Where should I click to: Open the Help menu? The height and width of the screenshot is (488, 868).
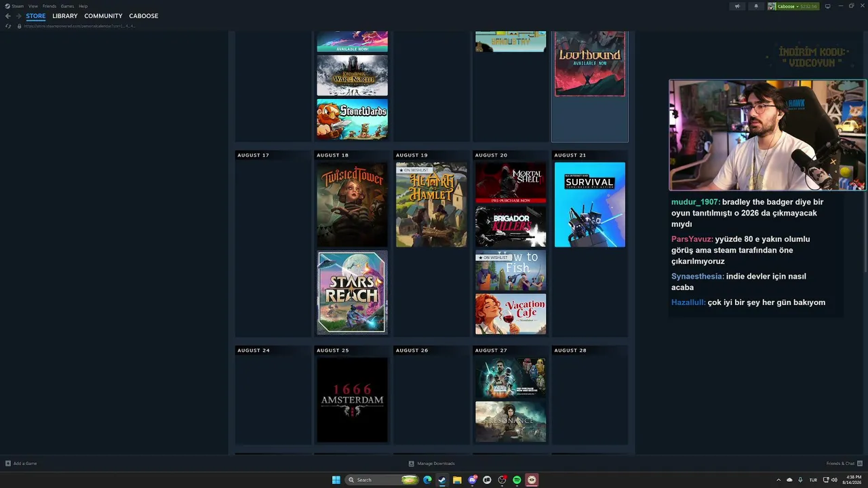tap(83, 6)
